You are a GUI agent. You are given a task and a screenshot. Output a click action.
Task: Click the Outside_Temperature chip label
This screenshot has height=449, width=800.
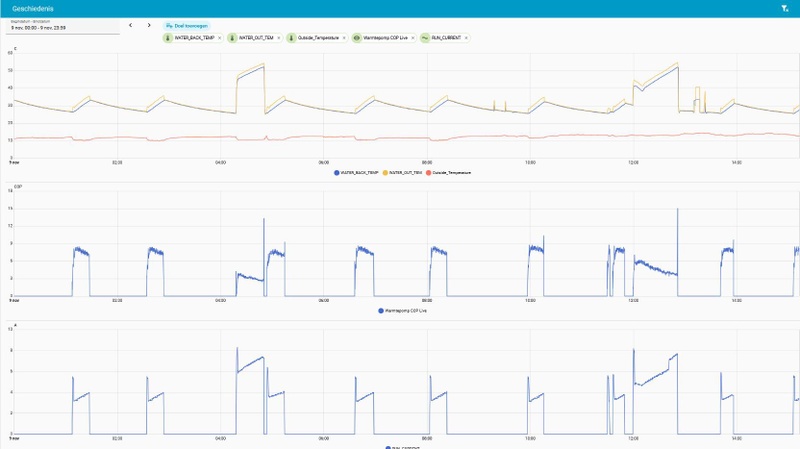click(318, 38)
